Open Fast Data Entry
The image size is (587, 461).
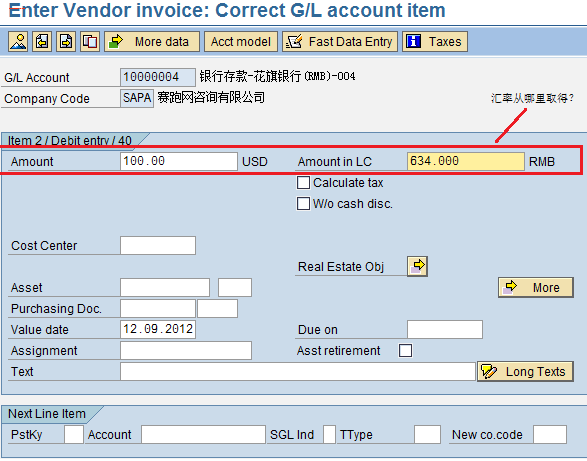pyautogui.click(x=340, y=41)
